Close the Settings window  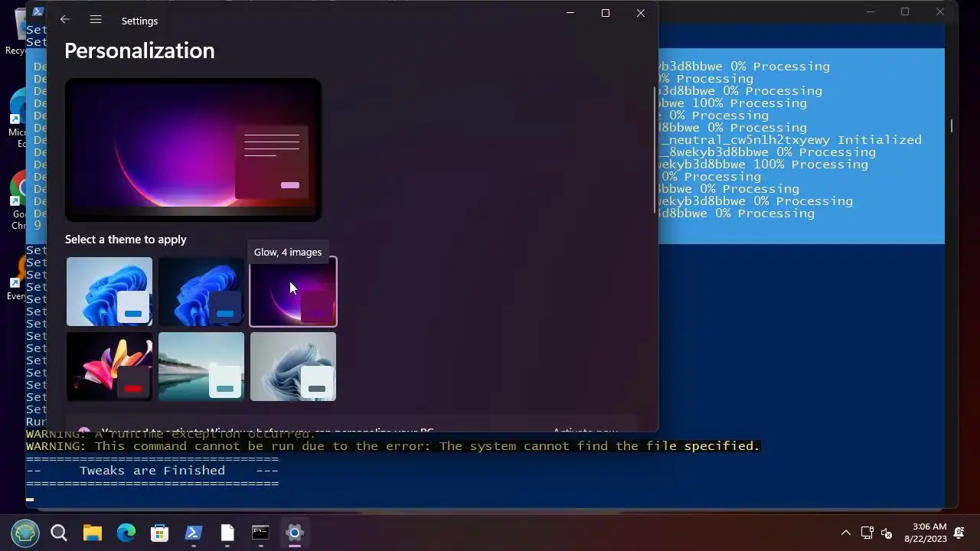point(641,13)
